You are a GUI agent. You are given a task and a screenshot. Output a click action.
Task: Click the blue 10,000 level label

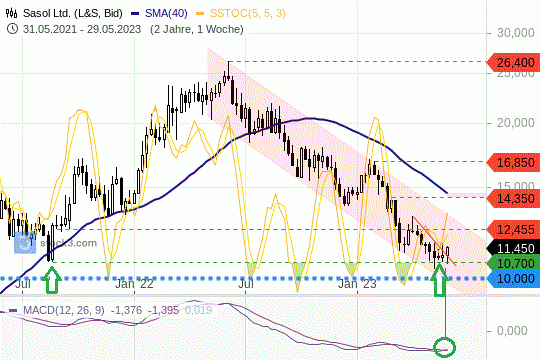click(x=513, y=278)
